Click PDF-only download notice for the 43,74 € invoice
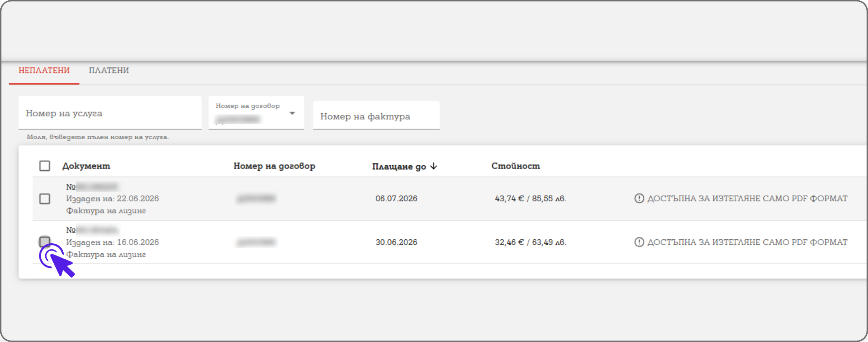 pos(747,198)
